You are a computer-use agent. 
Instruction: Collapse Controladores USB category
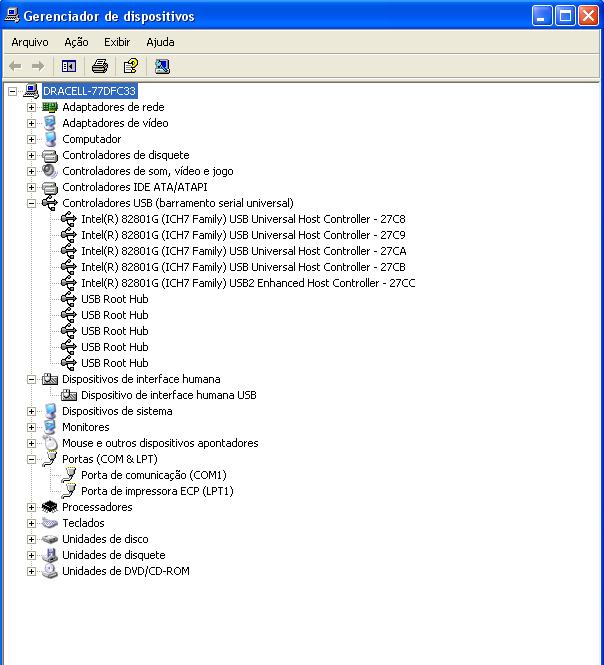[x=31, y=204]
